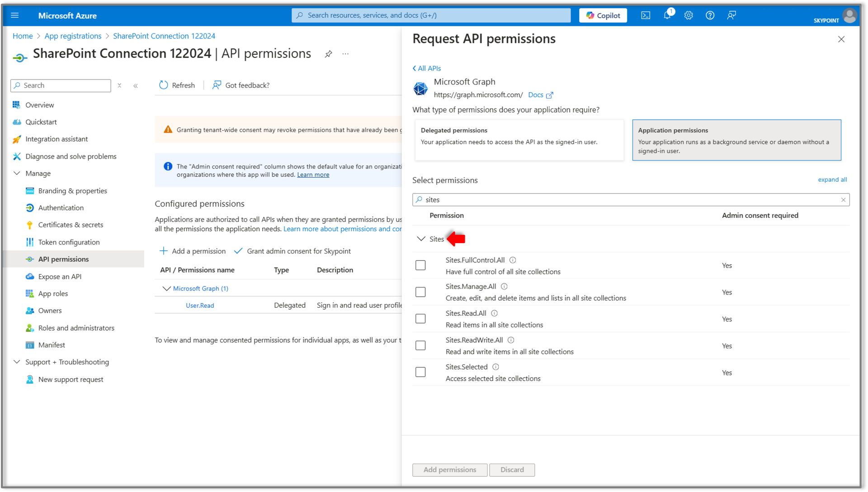Collapse the left sidebar with double chevron
This screenshot has width=868, height=492.
point(136,85)
